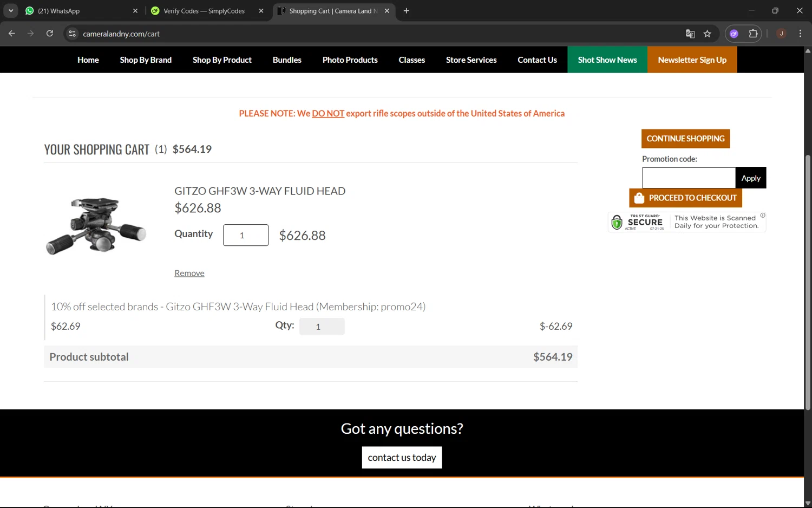Open the profile avatar J

point(781,34)
